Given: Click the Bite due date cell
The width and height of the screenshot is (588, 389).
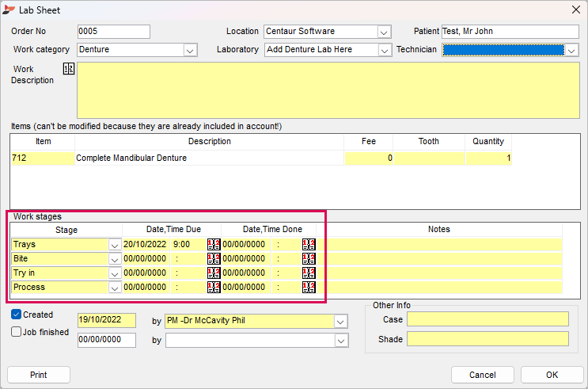Looking at the screenshot, I should click(146, 259).
